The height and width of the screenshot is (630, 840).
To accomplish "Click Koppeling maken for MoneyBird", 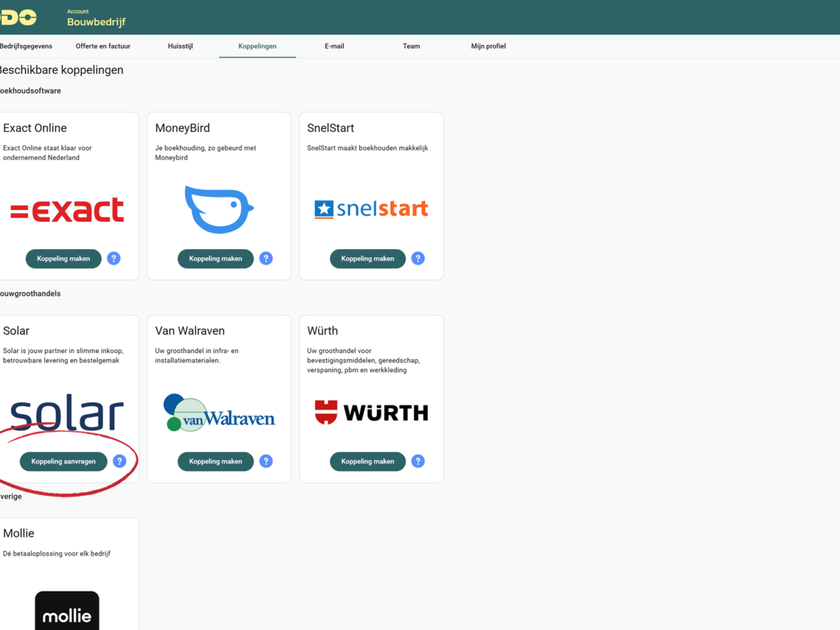I will pos(216,258).
